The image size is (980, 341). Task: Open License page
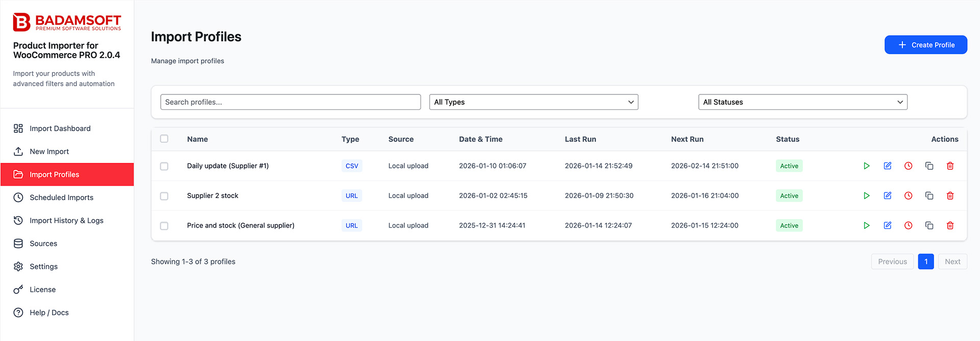(67, 289)
